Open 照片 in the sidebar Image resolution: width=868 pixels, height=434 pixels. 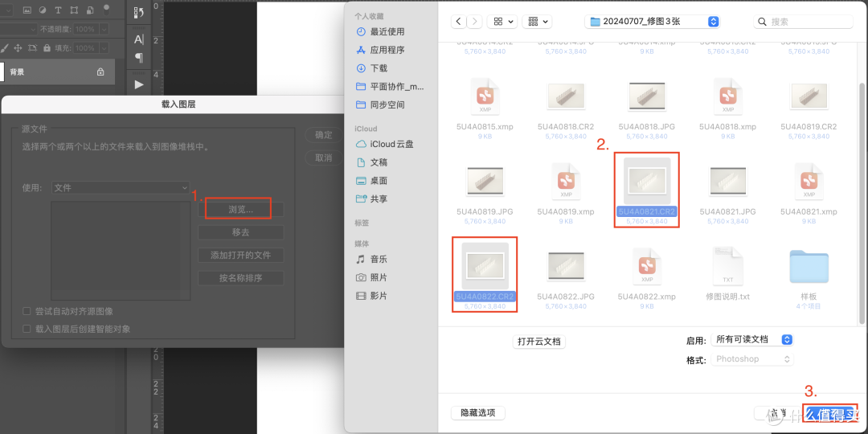pyautogui.click(x=373, y=276)
